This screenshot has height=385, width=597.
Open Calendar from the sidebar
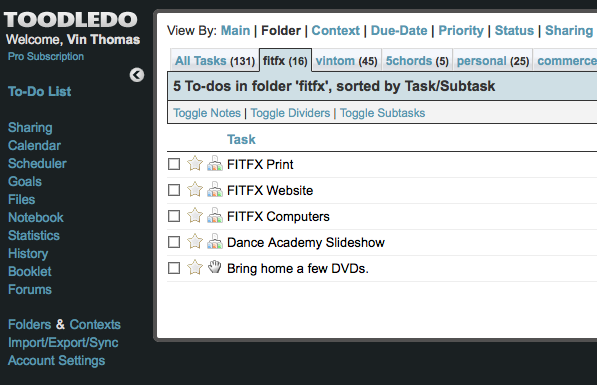(x=34, y=145)
